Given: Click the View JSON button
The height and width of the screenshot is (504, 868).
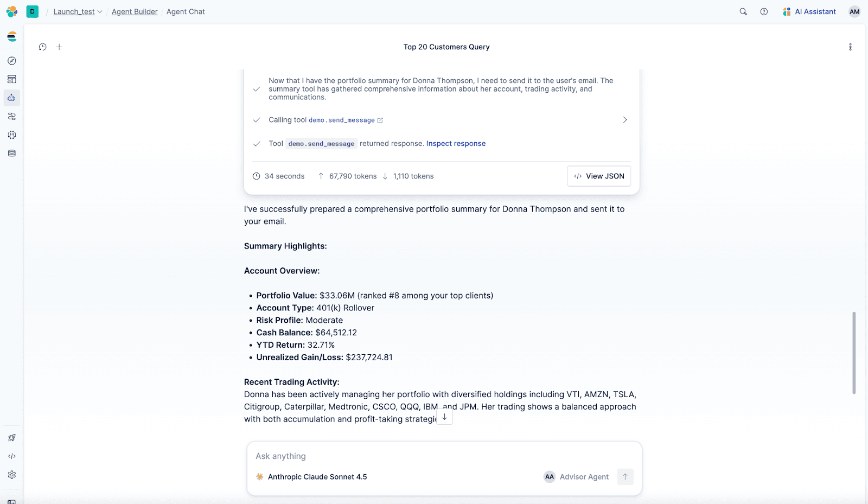Looking at the screenshot, I should pos(598,176).
